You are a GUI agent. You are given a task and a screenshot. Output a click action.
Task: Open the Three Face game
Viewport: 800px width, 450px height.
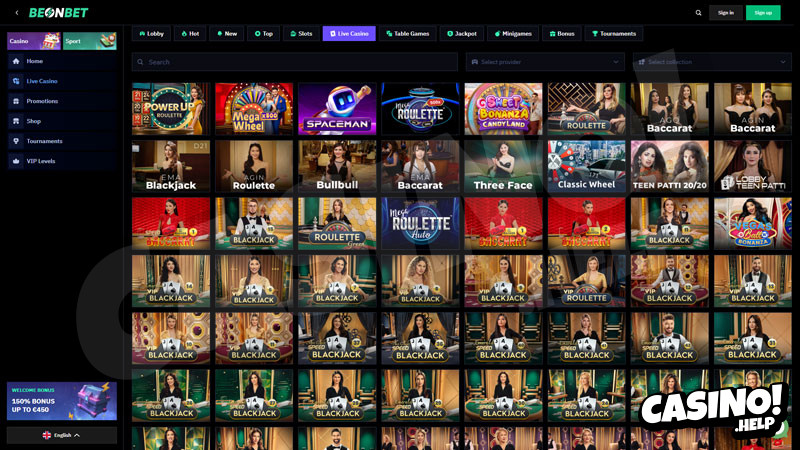pos(504,166)
